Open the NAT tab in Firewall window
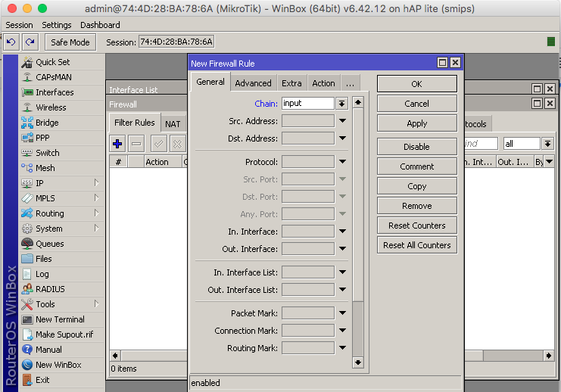The image size is (561, 392). pyautogui.click(x=173, y=124)
